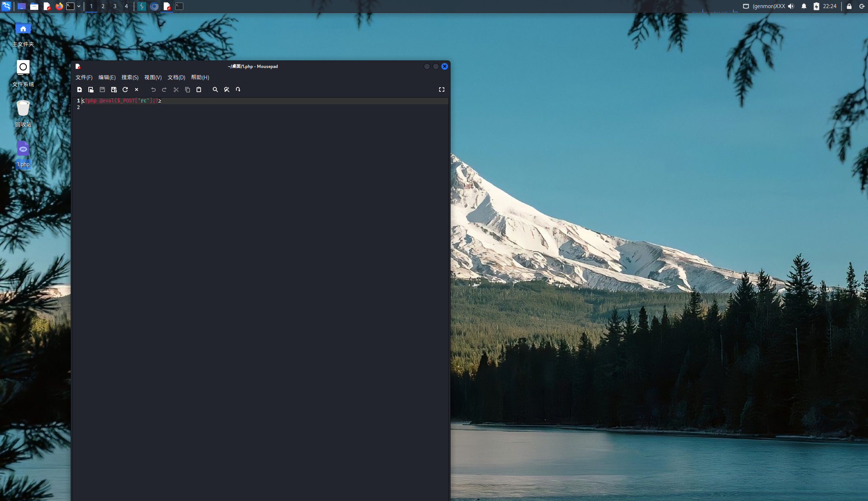Expand the terminal launcher dropdown arrow
The image size is (868, 501).
point(79,6)
